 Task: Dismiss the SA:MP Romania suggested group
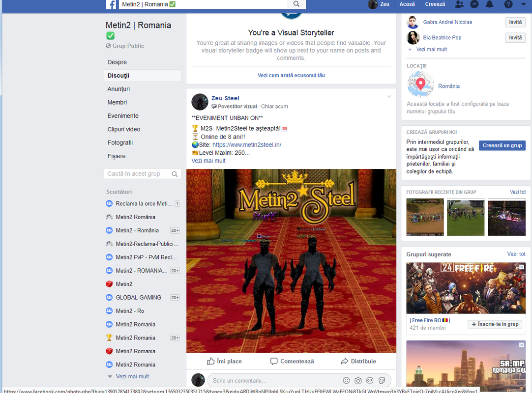click(x=522, y=345)
